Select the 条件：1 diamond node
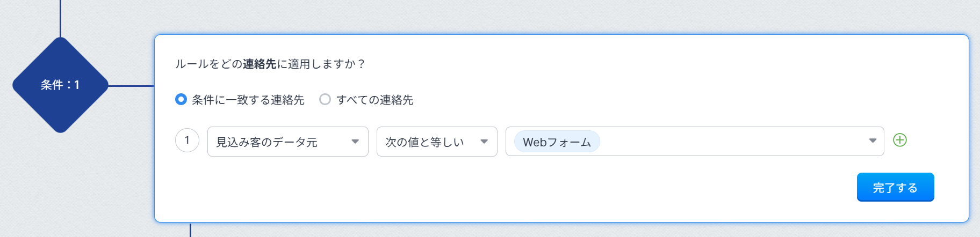Viewport: 980px width, 237px height. (x=60, y=85)
